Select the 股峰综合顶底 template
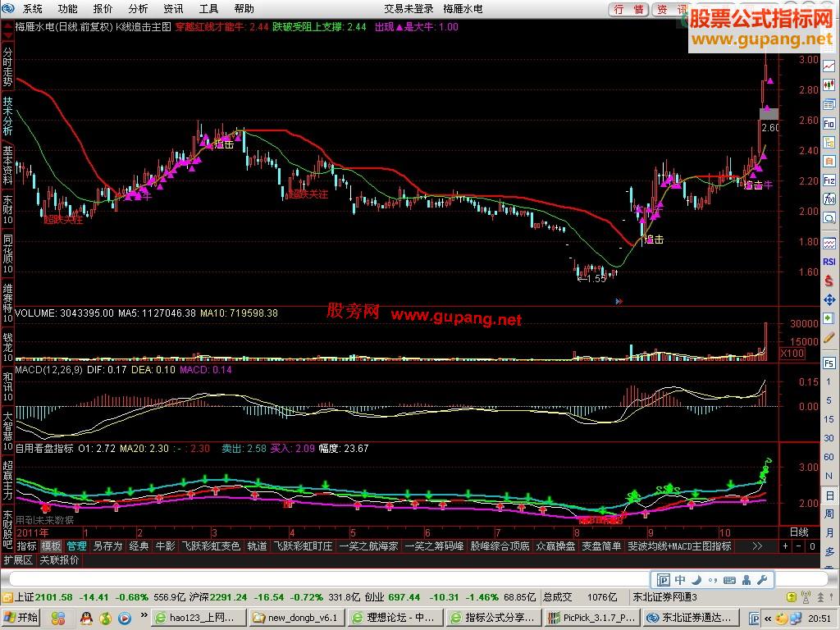Viewport: 840px width, 630px height. pyautogui.click(x=500, y=546)
